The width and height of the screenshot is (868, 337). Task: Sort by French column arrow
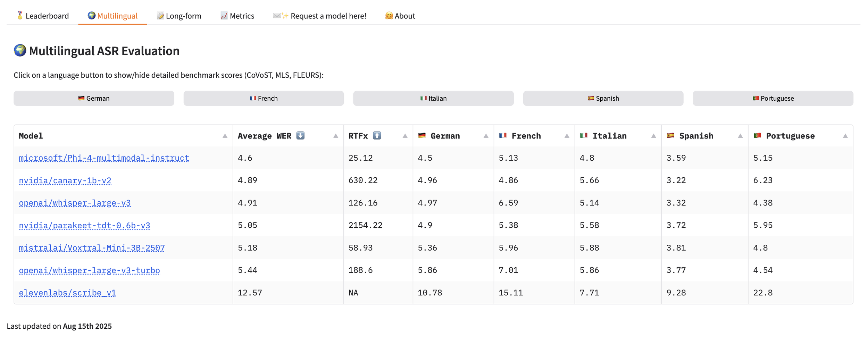(567, 136)
